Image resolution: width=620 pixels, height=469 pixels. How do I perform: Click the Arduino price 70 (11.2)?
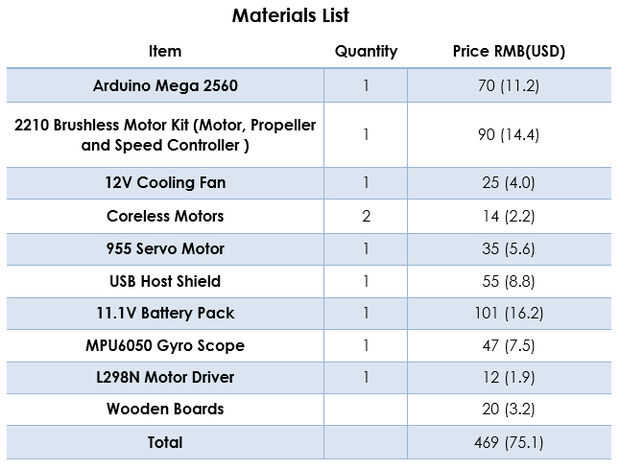point(509,85)
